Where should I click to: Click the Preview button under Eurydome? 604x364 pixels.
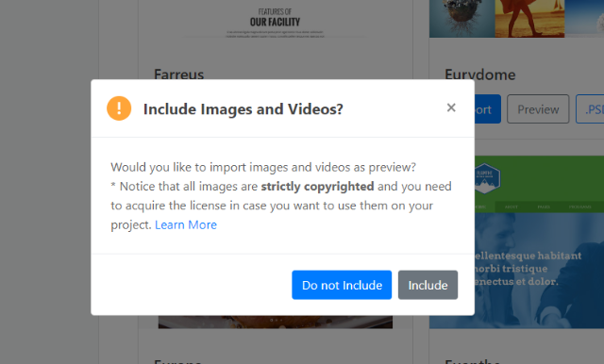pyautogui.click(x=538, y=109)
